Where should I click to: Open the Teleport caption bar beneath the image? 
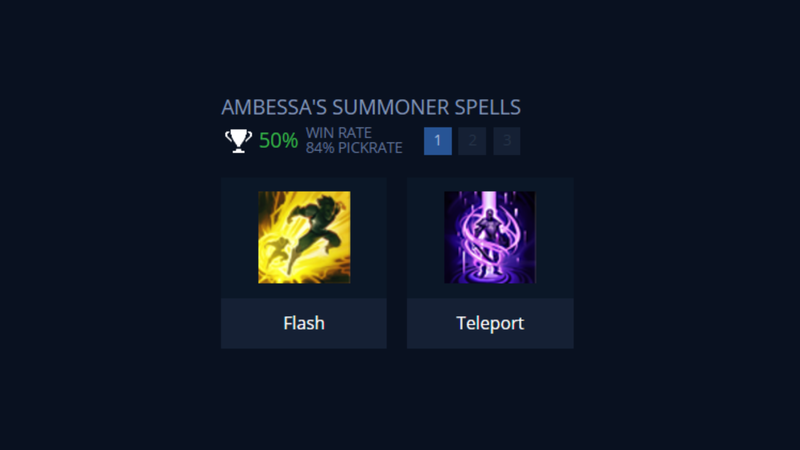(x=490, y=323)
